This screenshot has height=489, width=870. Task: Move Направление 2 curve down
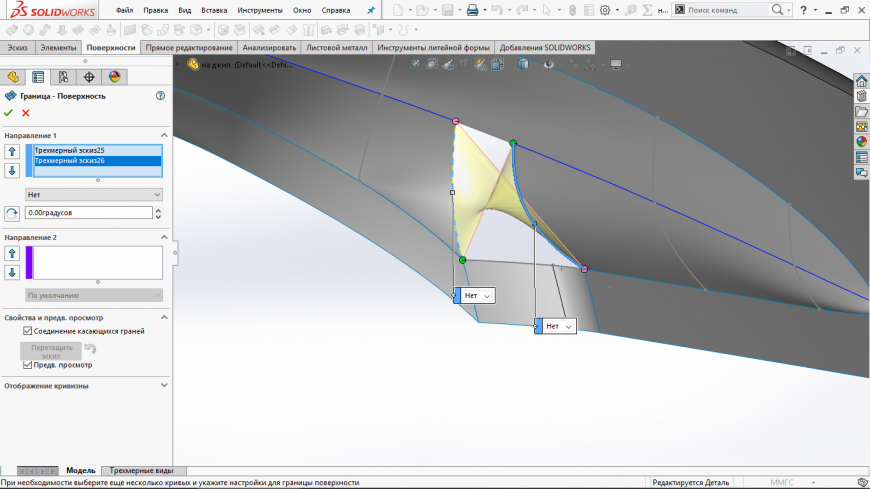(x=12, y=273)
